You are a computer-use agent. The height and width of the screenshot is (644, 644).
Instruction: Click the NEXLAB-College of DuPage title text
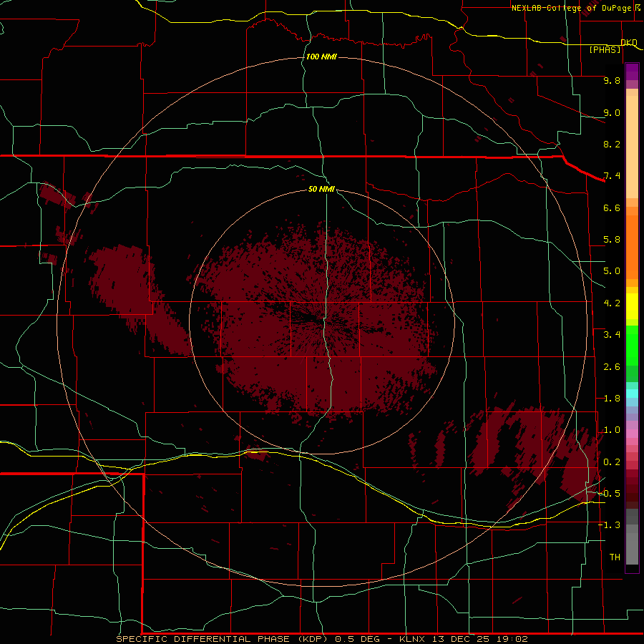coord(572,8)
